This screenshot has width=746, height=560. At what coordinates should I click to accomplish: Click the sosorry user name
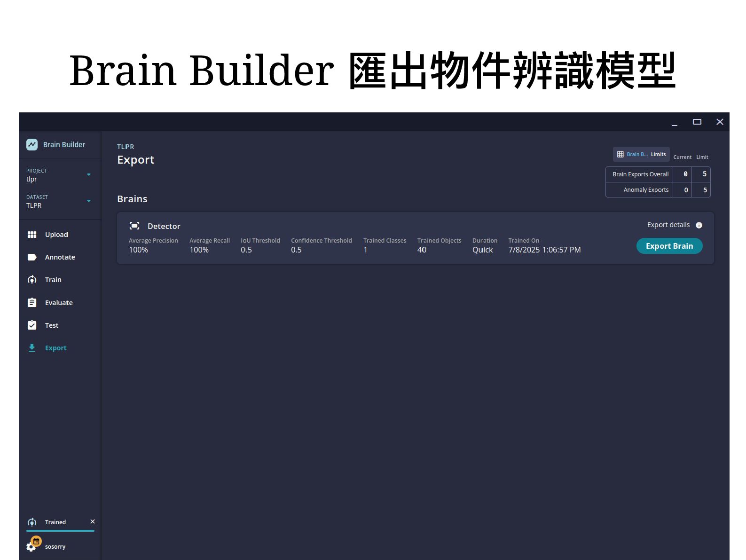55,547
